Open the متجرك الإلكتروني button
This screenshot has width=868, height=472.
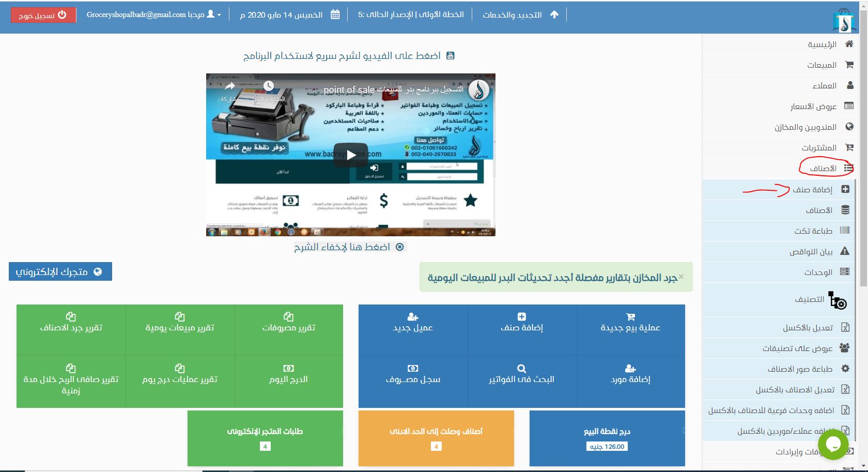(x=60, y=272)
